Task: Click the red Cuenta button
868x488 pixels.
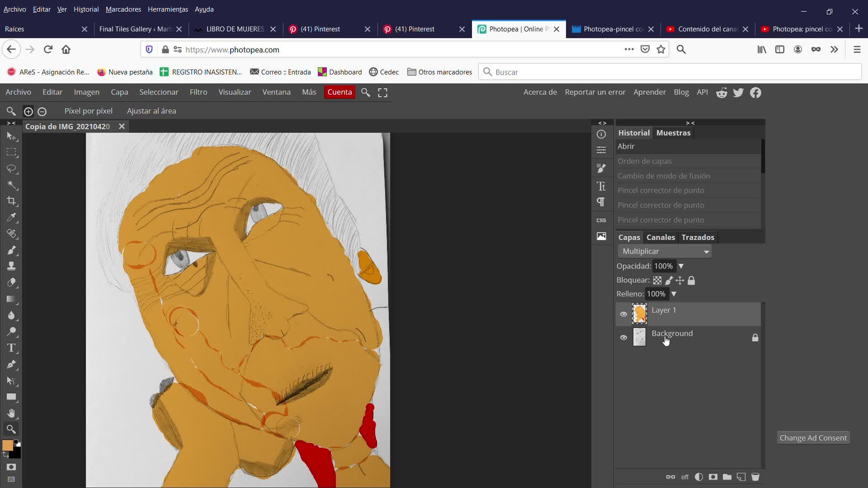Action: pyautogui.click(x=340, y=92)
